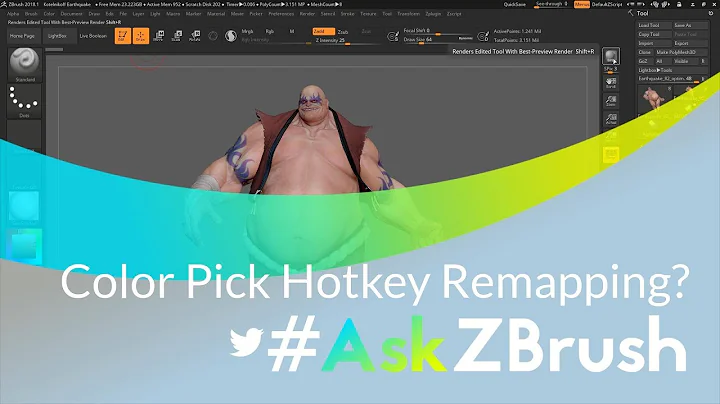This screenshot has width=720, height=404.
Task: Click Copy Tool button
Action: coord(654,34)
